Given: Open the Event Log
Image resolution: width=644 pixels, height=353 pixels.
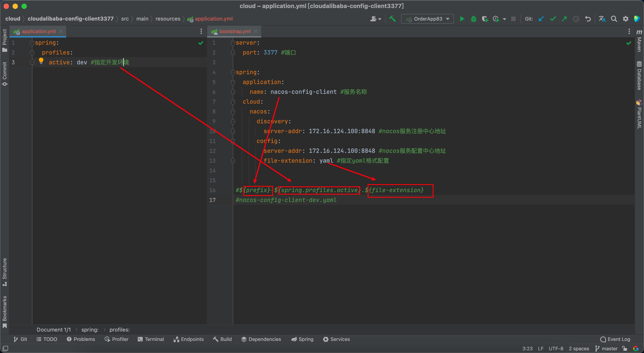Looking at the screenshot, I should 615,339.
